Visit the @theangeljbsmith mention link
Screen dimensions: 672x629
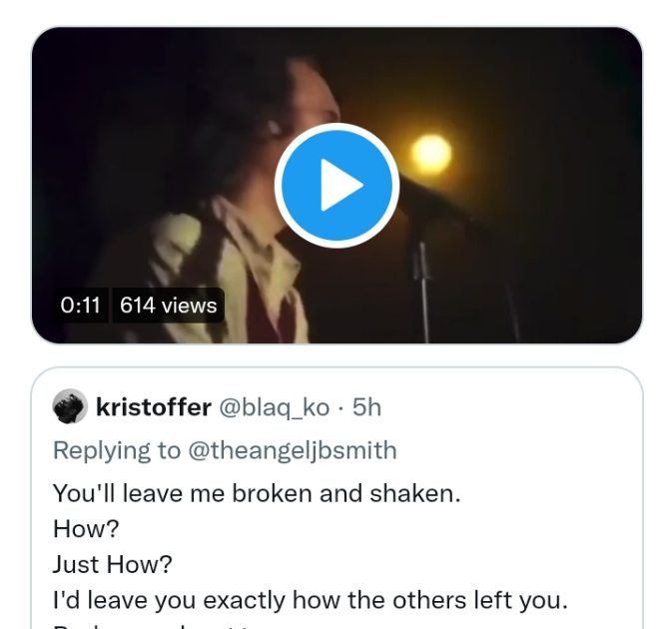(292, 450)
